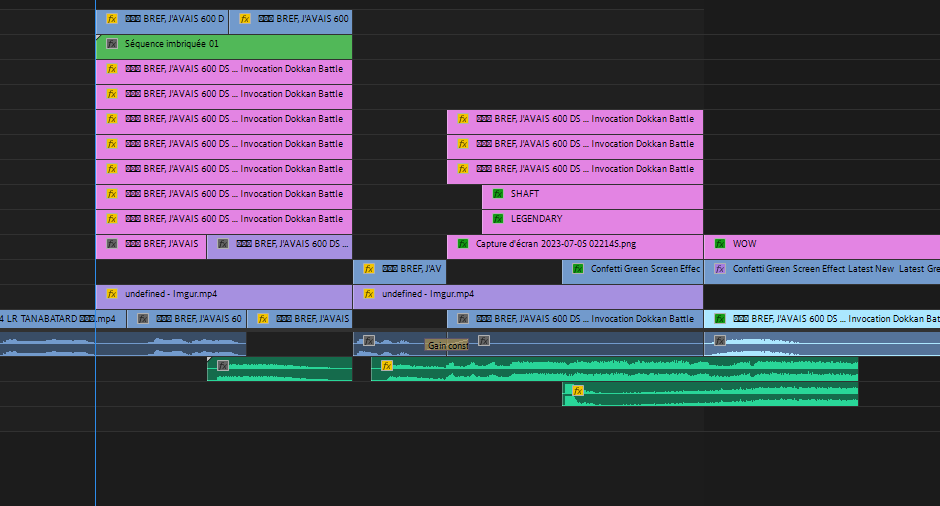The width and height of the screenshot is (940, 506).
Task: Click the green fx badge on the highlighted light-blue clip
Action: [720, 319]
